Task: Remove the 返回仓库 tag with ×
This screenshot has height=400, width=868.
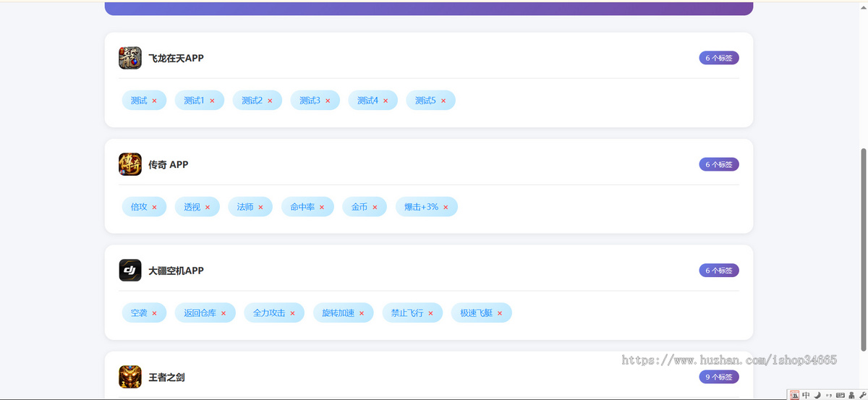Action: click(x=224, y=313)
